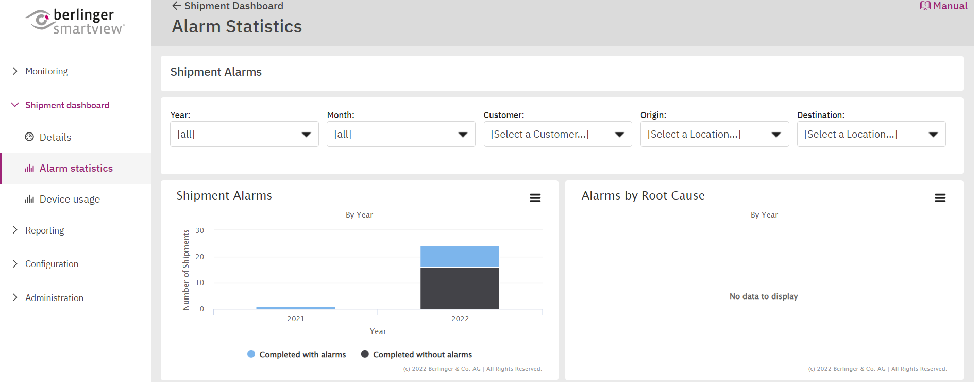Open the Alarm statistics sidebar item
The image size is (980, 382).
[76, 168]
